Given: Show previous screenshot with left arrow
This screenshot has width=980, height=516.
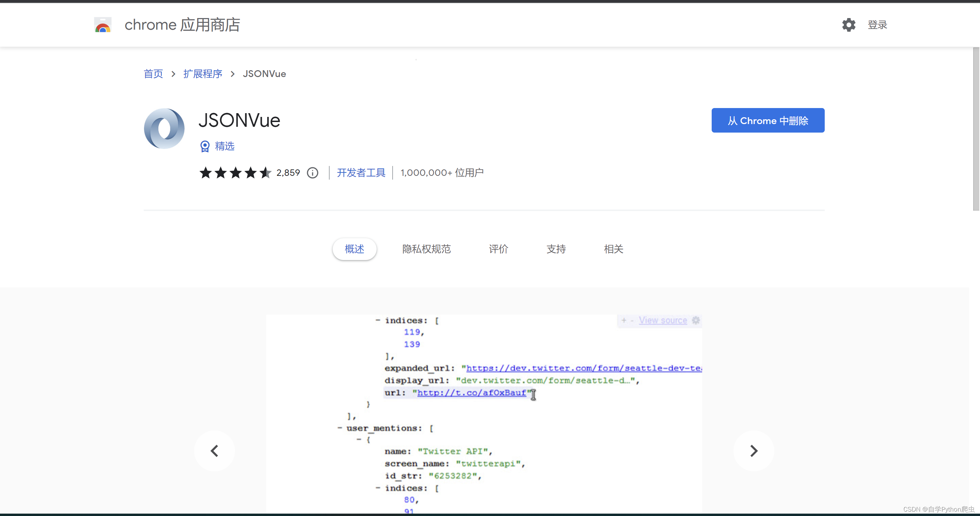Looking at the screenshot, I should 215,451.
